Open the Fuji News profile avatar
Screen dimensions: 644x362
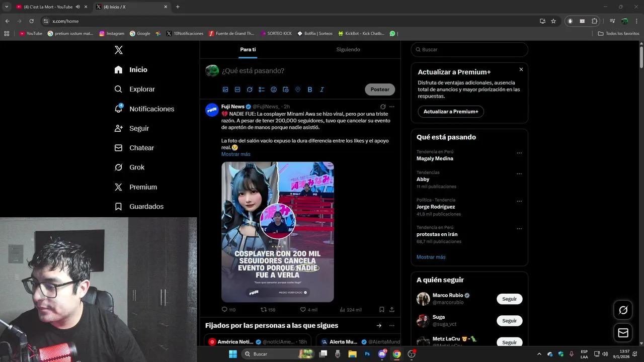(x=212, y=110)
